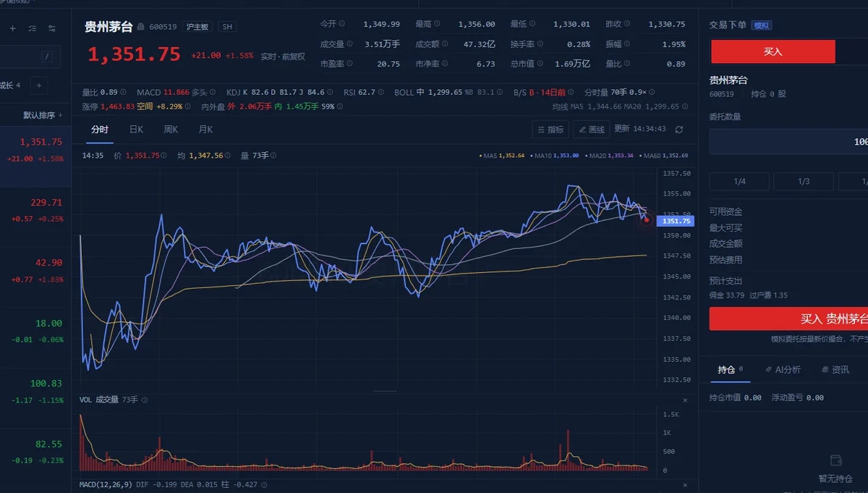868x493 pixels.
Task: Show info icon next to 成交量 stat
Action: tap(350, 43)
